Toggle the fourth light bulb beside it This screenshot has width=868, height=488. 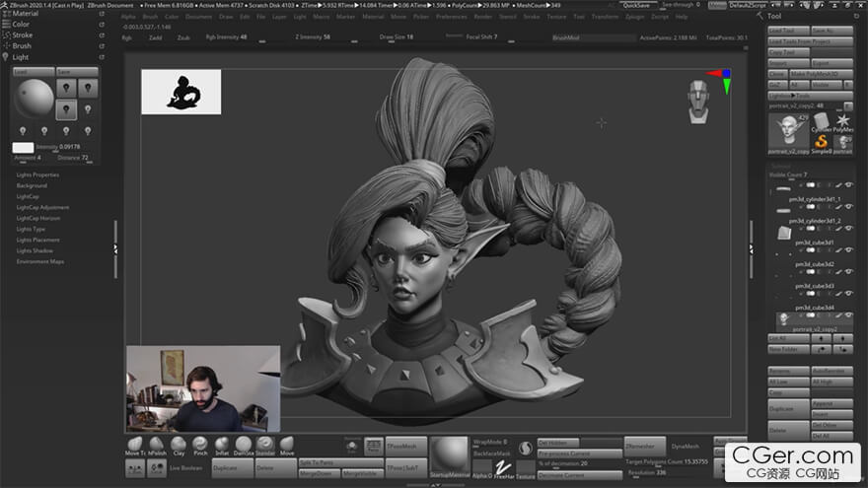88,109
